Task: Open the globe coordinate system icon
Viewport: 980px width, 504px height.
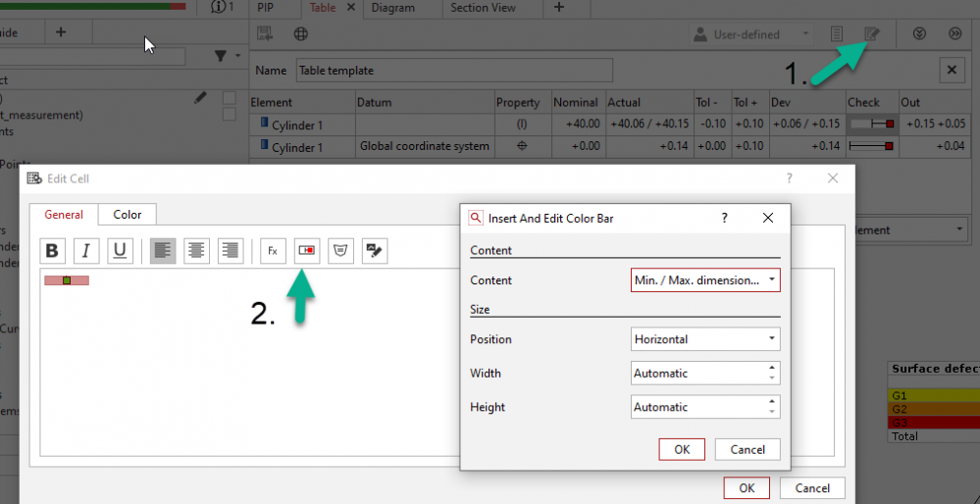Action: (302, 34)
